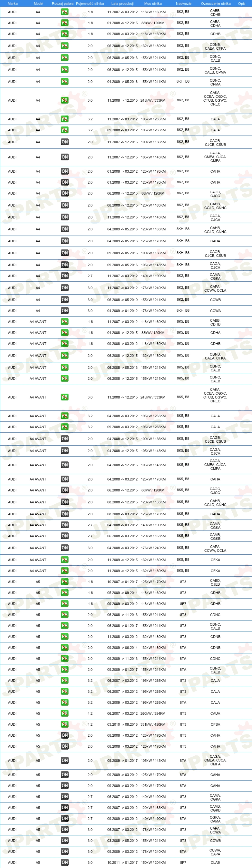The image size is (252, 868).
Task: Click diesel ON icon in A4 AVANT CAPA, CCWA, CCLA row
Action: (x=64, y=548)
